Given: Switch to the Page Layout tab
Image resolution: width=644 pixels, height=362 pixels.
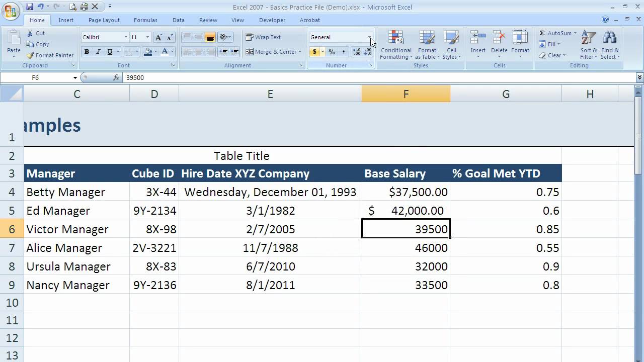Looking at the screenshot, I should pos(104,20).
